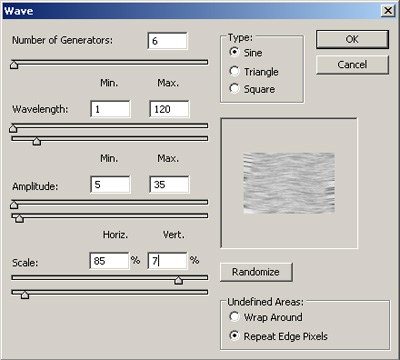Click the Wavelength label
The height and width of the screenshot is (360, 400).
pyautogui.click(x=40, y=109)
